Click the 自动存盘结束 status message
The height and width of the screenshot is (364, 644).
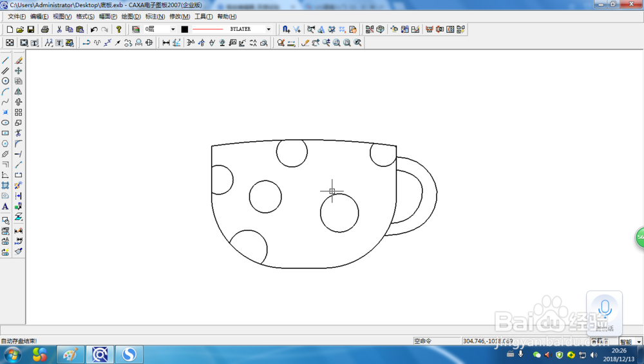19,341
